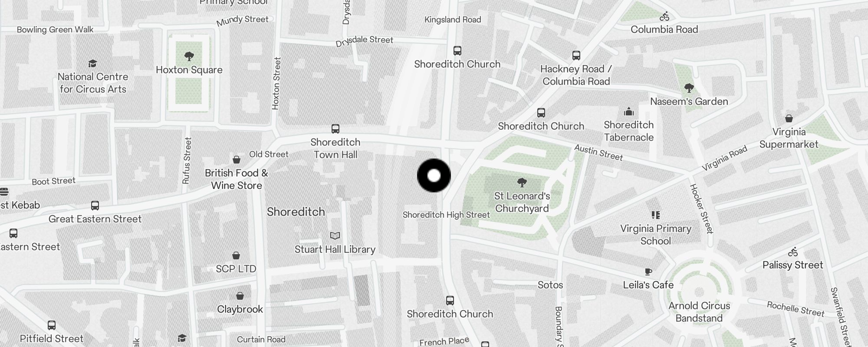Select the Hackney Road / Columbia Road bus icon
The width and height of the screenshot is (868, 347).
point(576,56)
